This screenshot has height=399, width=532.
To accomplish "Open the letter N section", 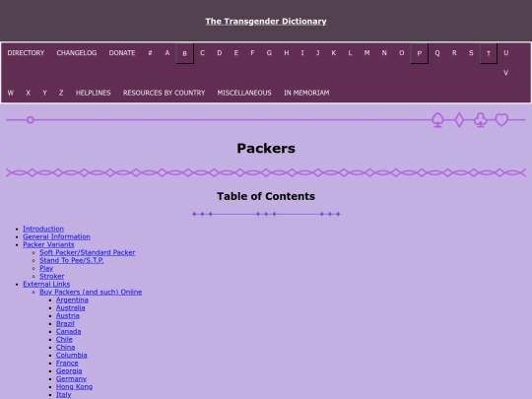I will (384, 53).
